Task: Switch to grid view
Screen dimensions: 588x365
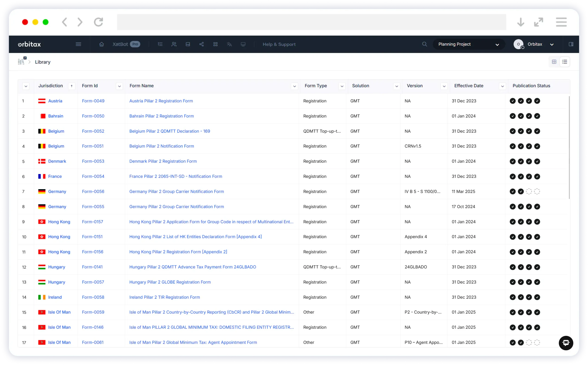Action: [554, 62]
